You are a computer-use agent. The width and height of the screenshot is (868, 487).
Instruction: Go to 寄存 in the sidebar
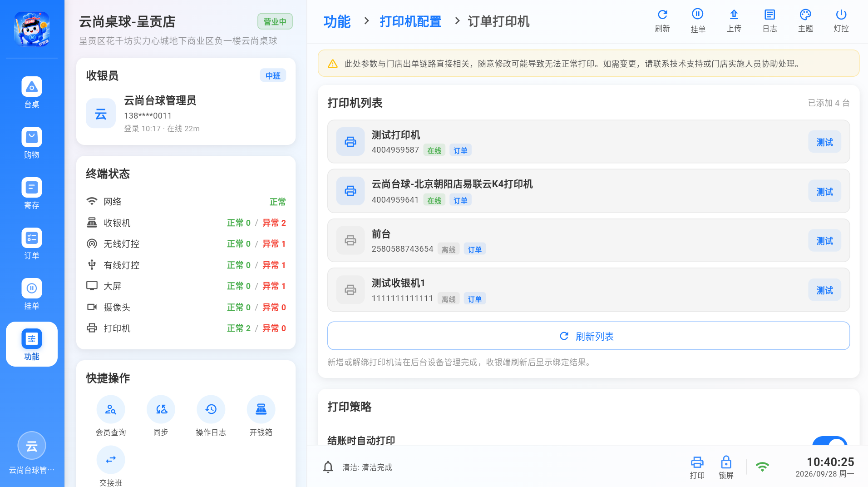(x=31, y=194)
